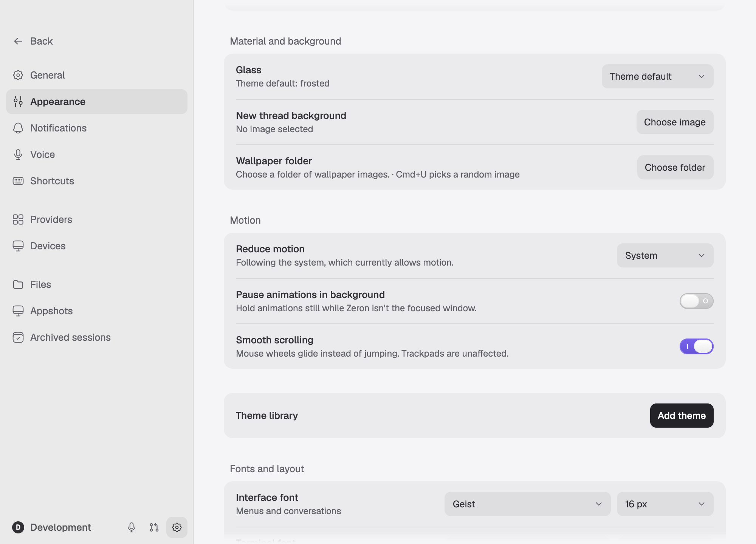Viewport: 756px width, 544px height.
Task: Open Notifications settings page
Action: click(97, 128)
